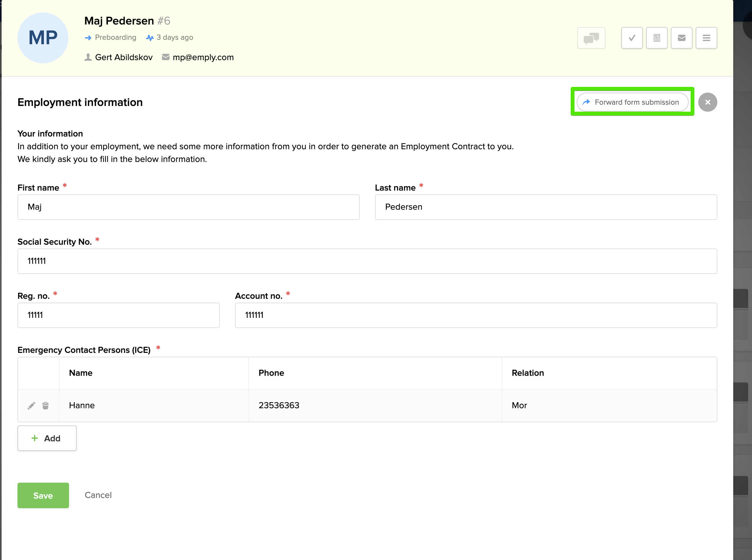752x560 pixels.
Task: Delete Hanne contact with trash icon
Action: [45, 405]
